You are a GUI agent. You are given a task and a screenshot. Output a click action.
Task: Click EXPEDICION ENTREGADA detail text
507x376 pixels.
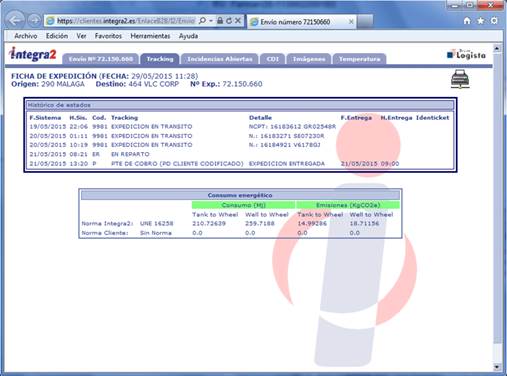[x=287, y=164]
